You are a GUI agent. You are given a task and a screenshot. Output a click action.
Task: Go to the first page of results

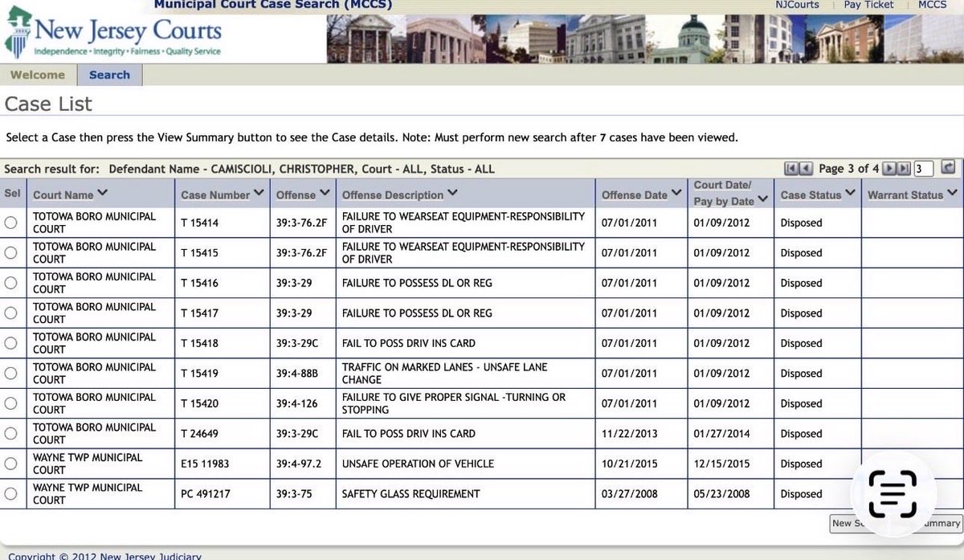pyautogui.click(x=791, y=168)
